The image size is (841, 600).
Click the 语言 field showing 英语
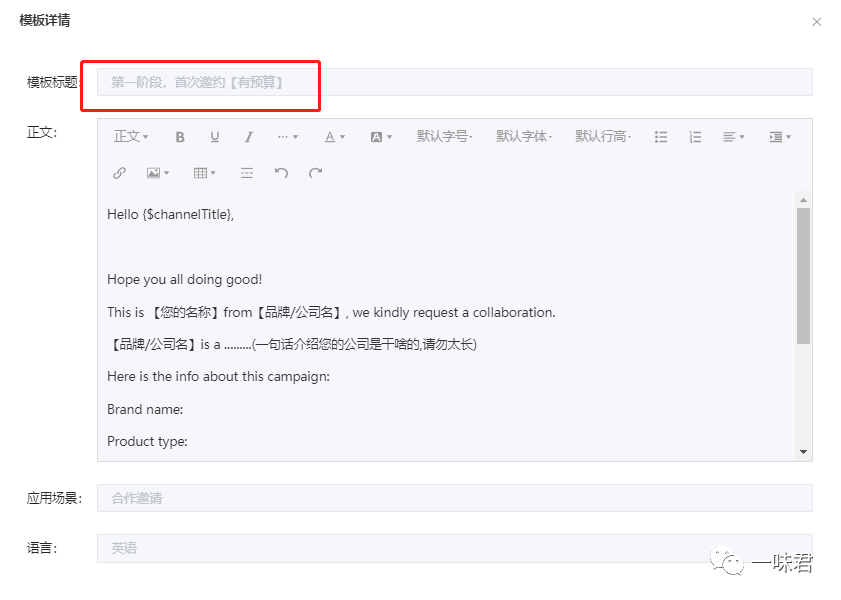point(454,548)
